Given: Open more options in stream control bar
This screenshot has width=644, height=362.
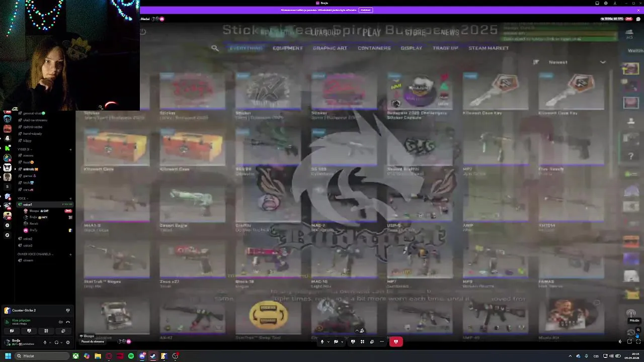Looking at the screenshot, I should pyautogui.click(x=381, y=342).
